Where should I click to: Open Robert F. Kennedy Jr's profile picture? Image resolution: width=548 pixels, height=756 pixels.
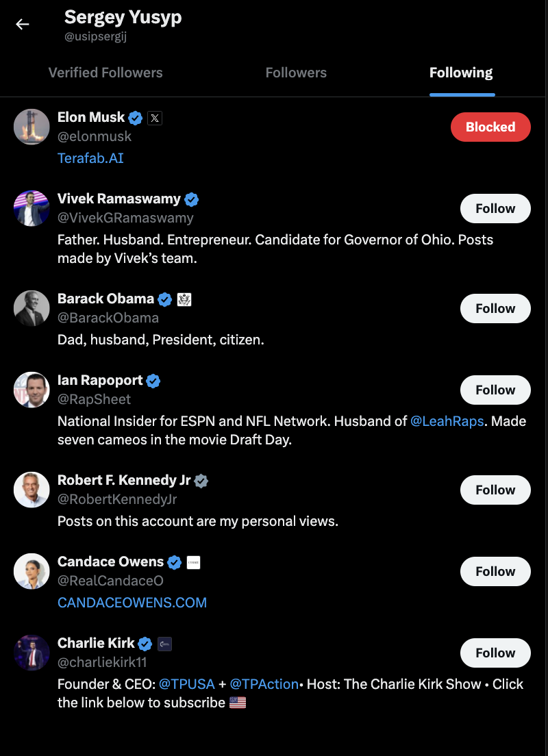[32, 490]
